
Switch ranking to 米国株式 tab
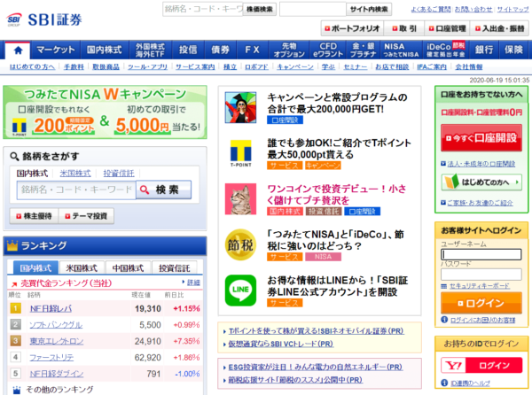click(x=82, y=267)
